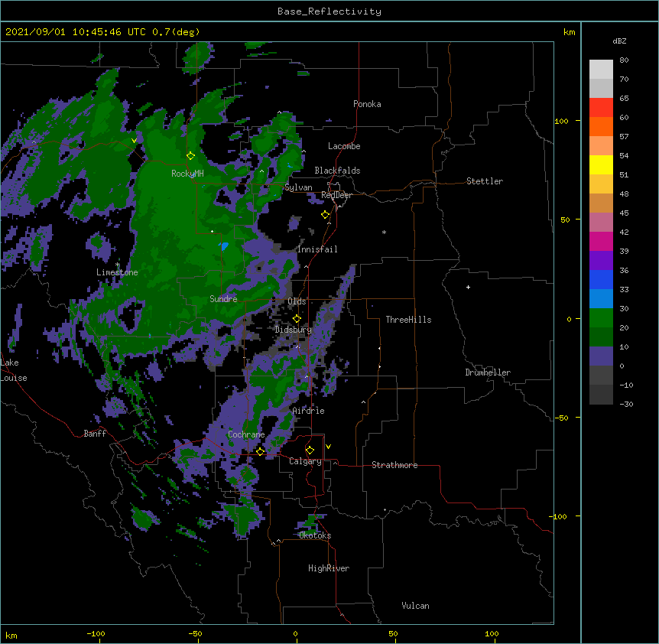The width and height of the screenshot is (659, 644).
Task: Click the -30 value label in legend
Action: click(626, 404)
